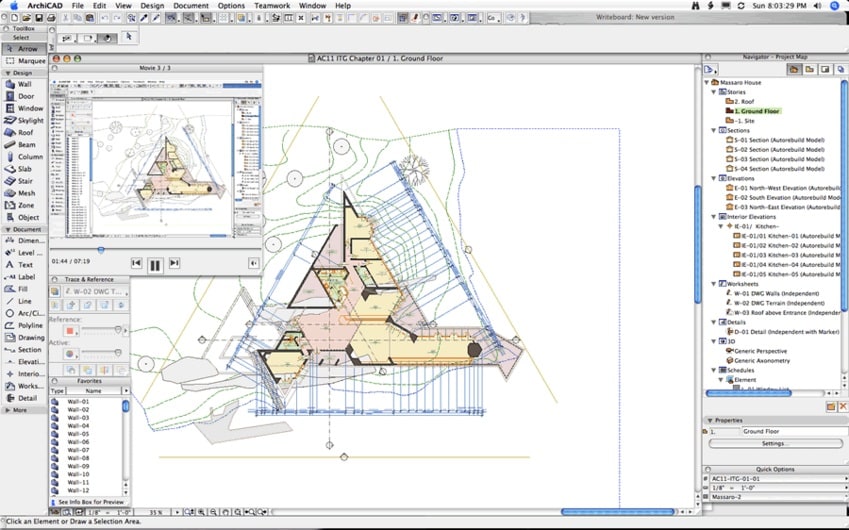The width and height of the screenshot is (849, 530).
Task: Toggle the Layout Book button in Navigator
Action: click(825, 69)
